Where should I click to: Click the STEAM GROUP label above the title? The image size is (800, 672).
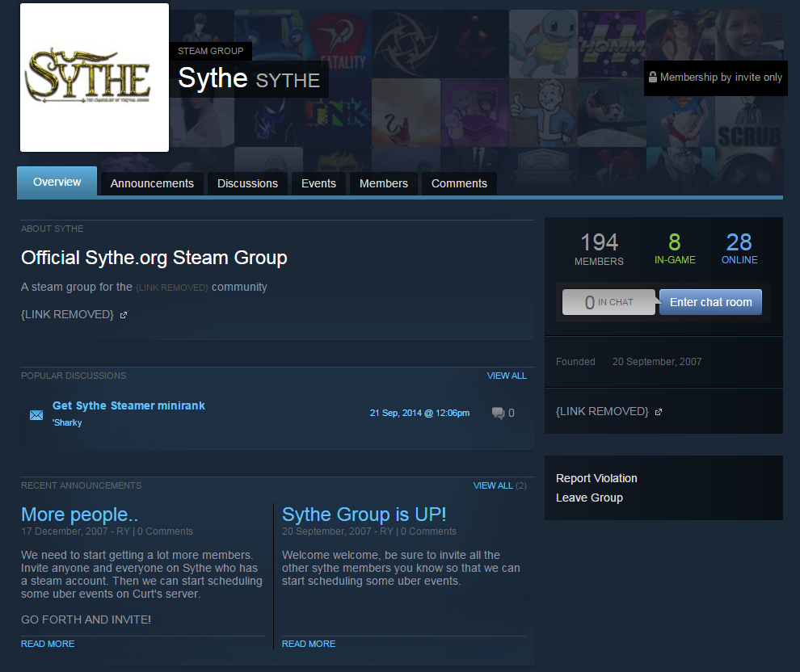(210, 51)
